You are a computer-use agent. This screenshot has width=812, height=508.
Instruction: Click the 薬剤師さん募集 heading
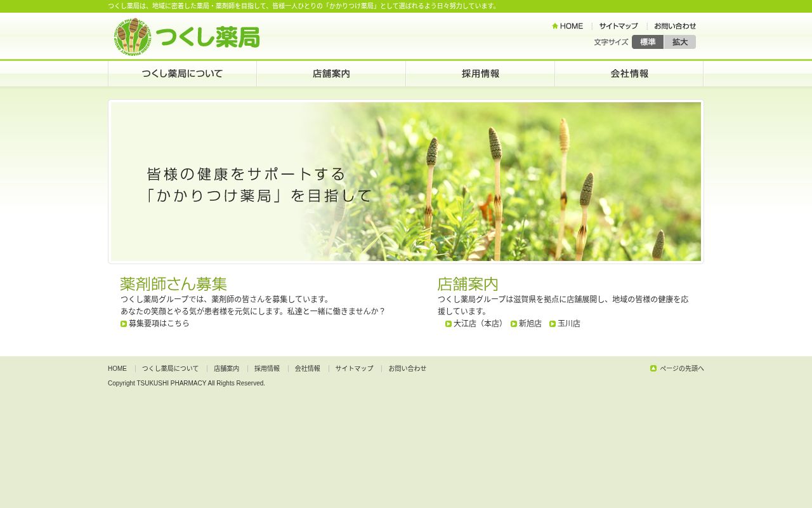click(173, 284)
